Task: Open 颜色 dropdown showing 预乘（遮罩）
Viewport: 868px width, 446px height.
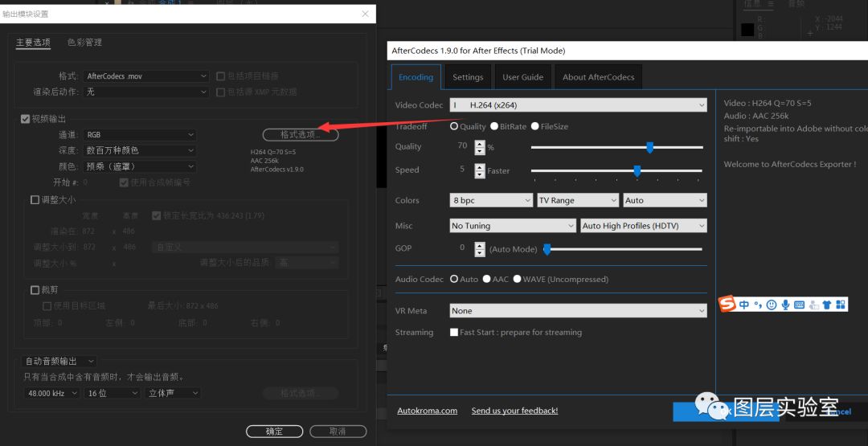Action: pos(141,166)
